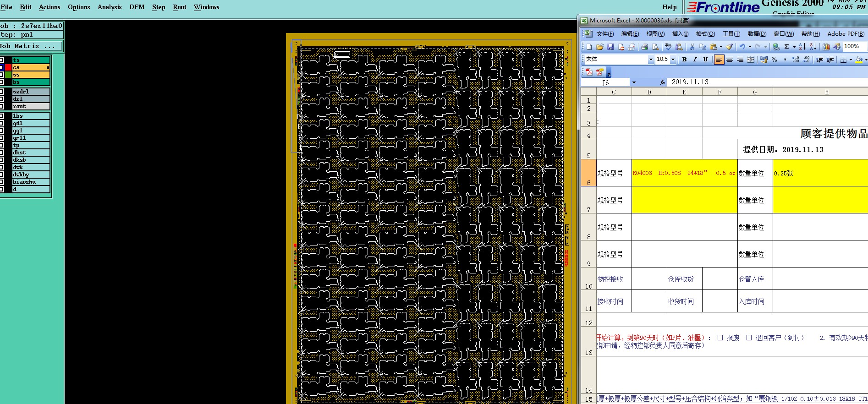Increase cell indent
Image resolution: width=868 pixels, height=404 pixels.
click(830, 60)
